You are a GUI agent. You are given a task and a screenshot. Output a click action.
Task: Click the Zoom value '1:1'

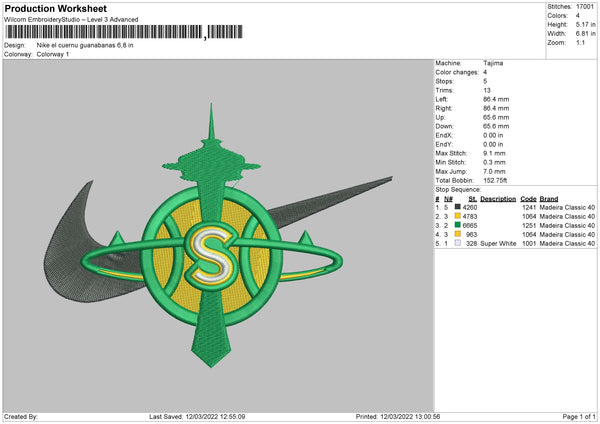coord(580,42)
